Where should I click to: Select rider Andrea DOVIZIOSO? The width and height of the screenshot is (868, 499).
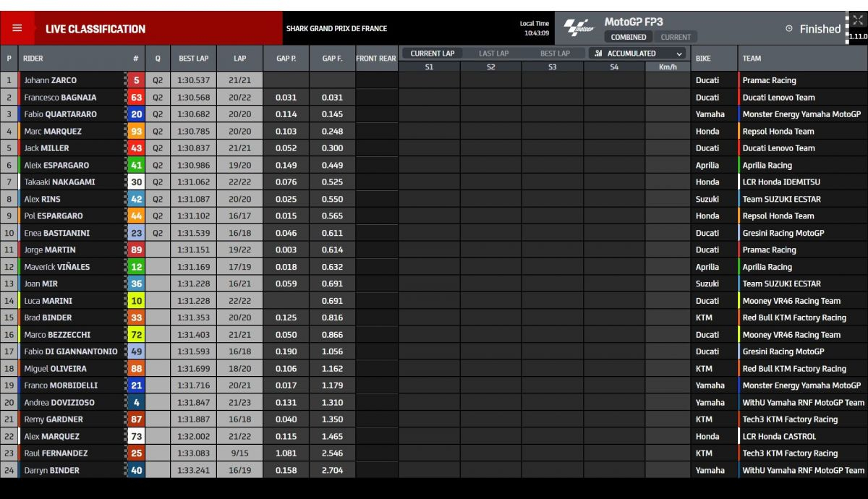point(59,403)
